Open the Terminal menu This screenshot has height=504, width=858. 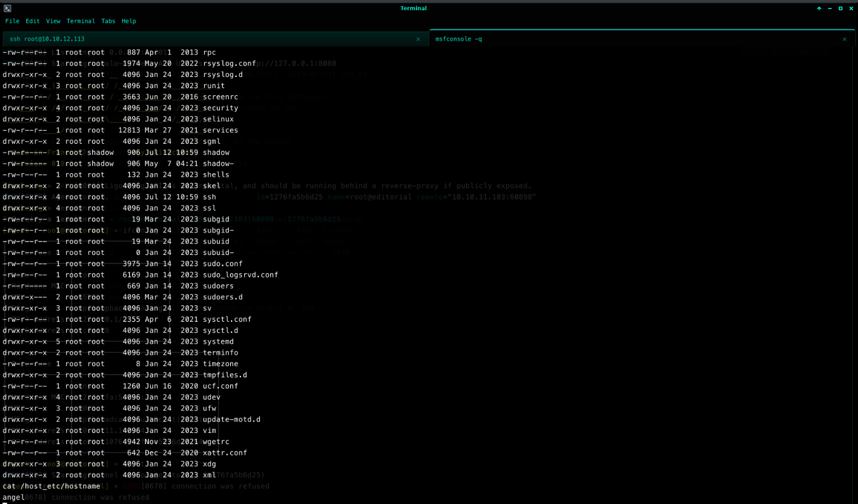click(81, 21)
